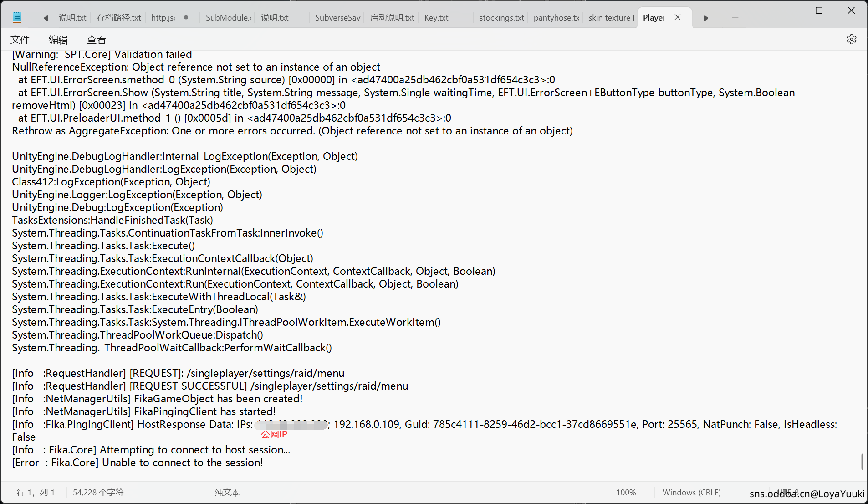The image size is (868, 504).
Task: Switch to the 启动说明.txt tab
Action: click(x=392, y=18)
